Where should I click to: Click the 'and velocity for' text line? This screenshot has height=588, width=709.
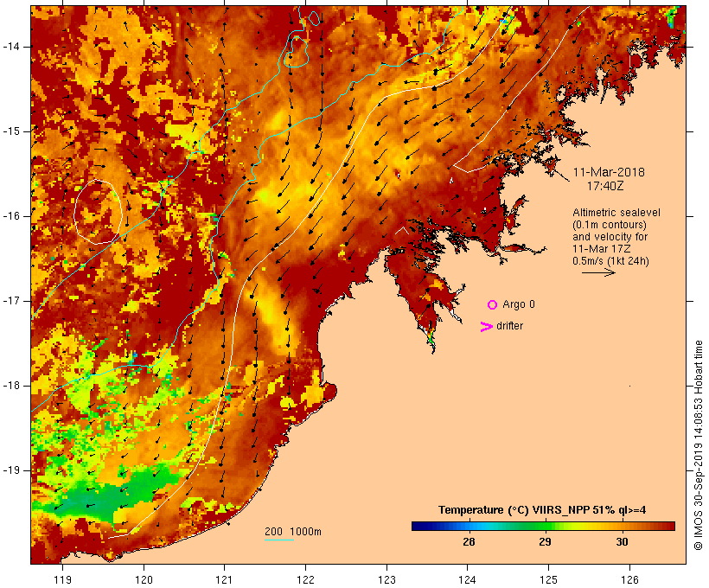point(610,237)
